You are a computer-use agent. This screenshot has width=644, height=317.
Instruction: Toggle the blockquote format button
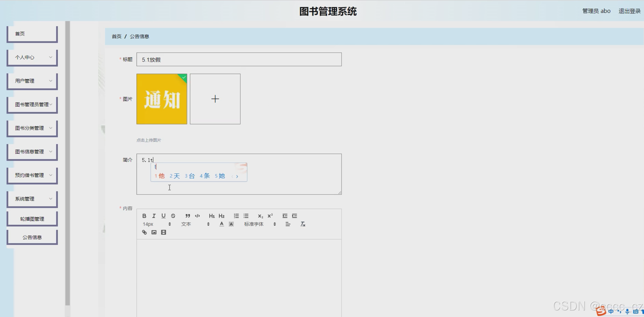point(188,216)
